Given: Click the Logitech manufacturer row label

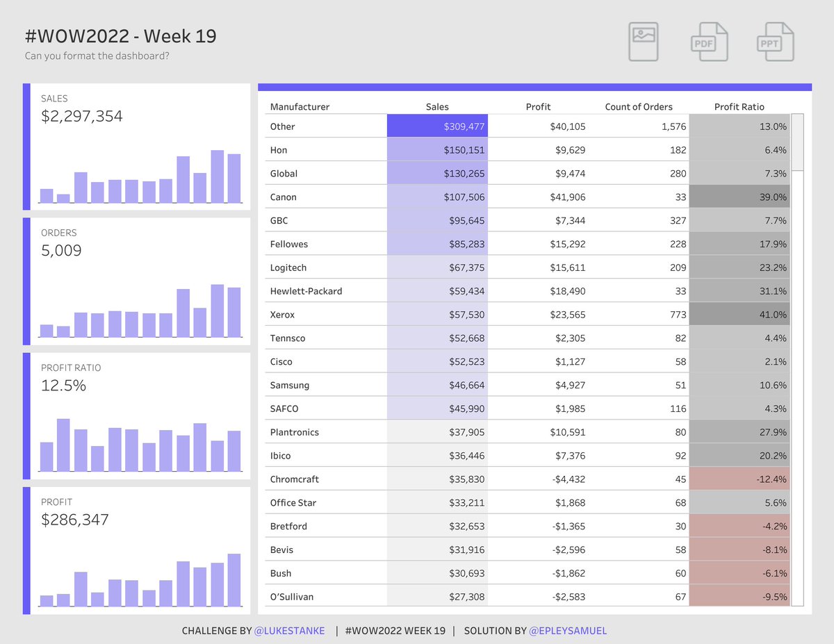Looking at the screenshot, I should [288, 267].
